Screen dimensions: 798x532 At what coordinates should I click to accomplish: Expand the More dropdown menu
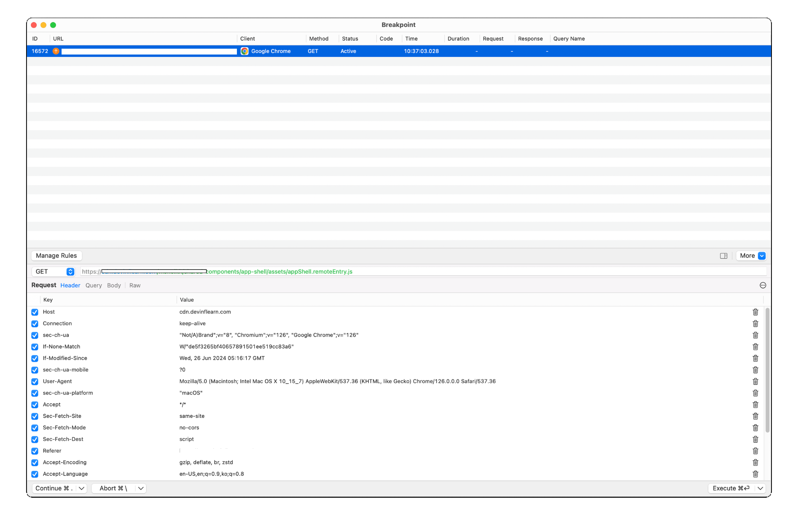[x=761, y=256]
